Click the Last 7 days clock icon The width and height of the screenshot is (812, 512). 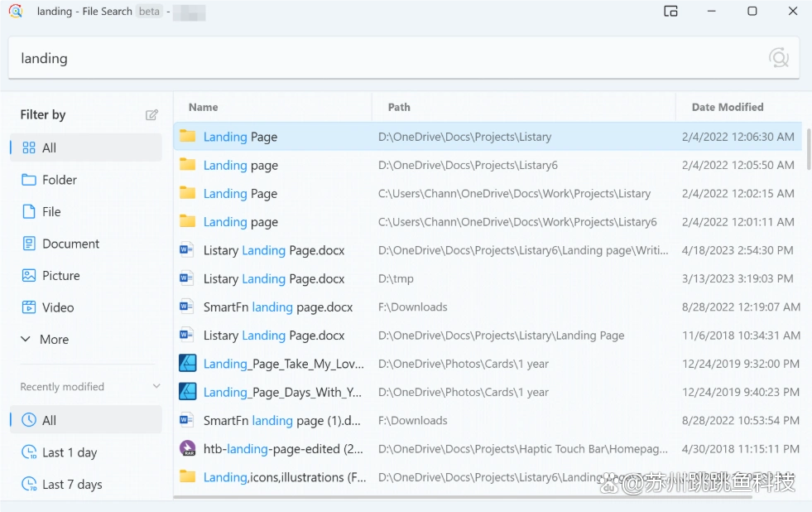click(29, 484)
